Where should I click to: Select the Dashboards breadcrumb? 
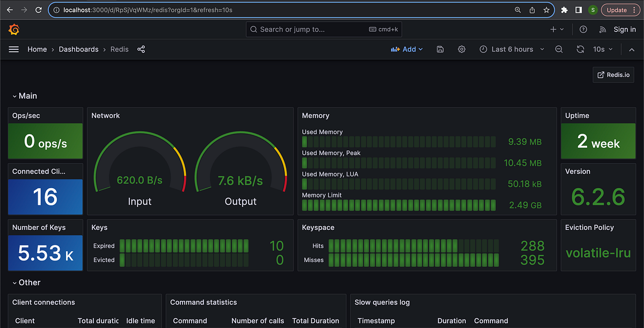pos(78,49)
